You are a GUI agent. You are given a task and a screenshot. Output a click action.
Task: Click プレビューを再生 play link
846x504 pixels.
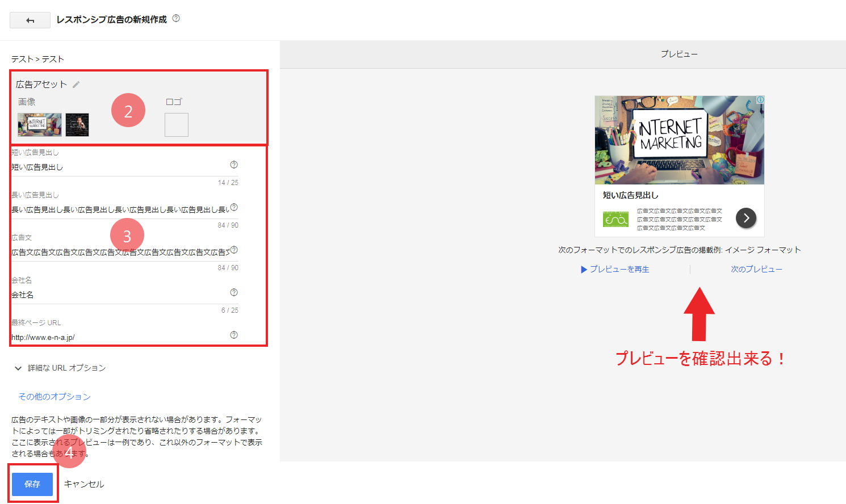pos(615,269)
